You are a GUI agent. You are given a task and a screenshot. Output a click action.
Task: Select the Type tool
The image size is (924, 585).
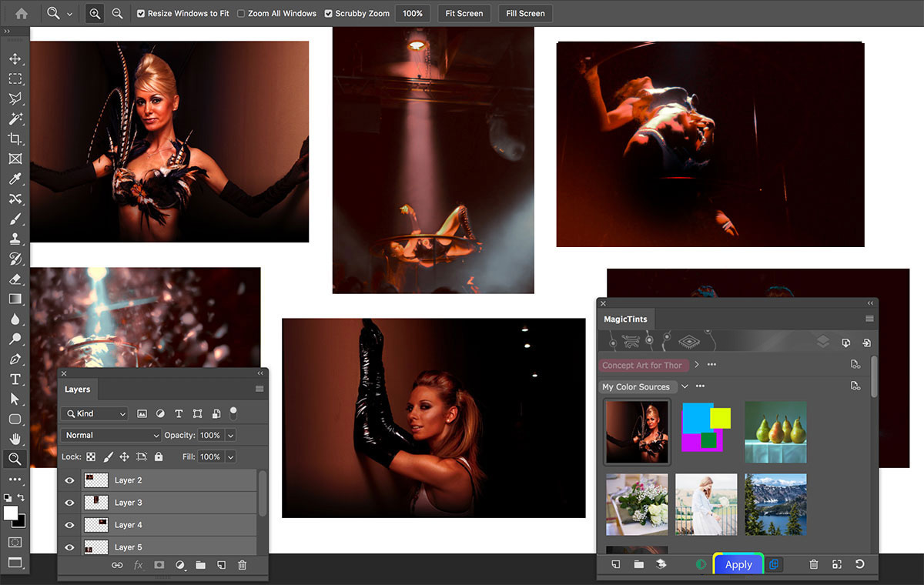click(15, 379)
